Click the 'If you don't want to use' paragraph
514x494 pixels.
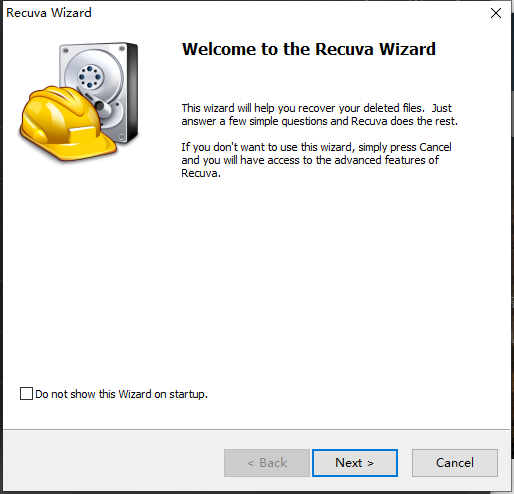point(316,160)
